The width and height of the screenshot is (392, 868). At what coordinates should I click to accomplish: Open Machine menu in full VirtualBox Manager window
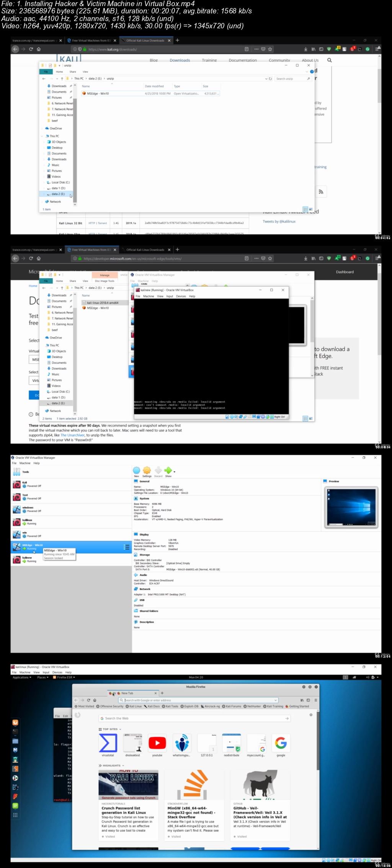(x=25, y=463)
